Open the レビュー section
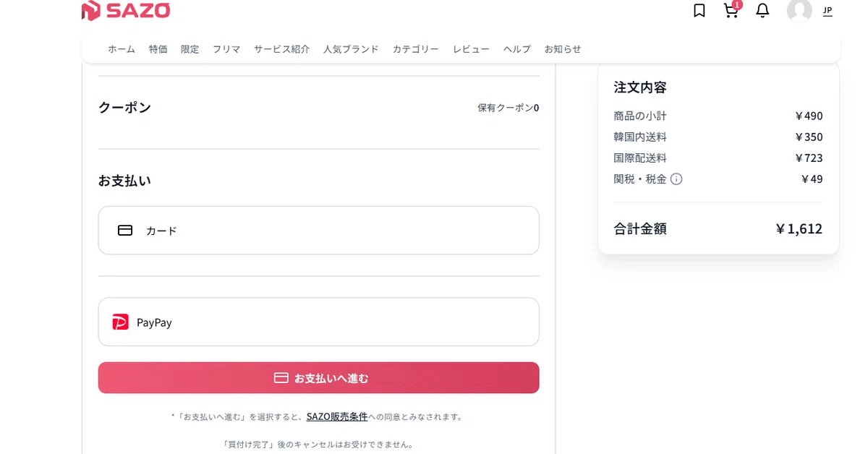 point(470,49)
